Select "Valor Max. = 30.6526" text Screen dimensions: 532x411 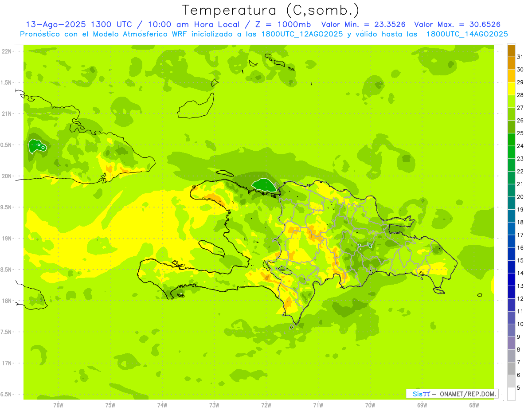coord(457,24)
